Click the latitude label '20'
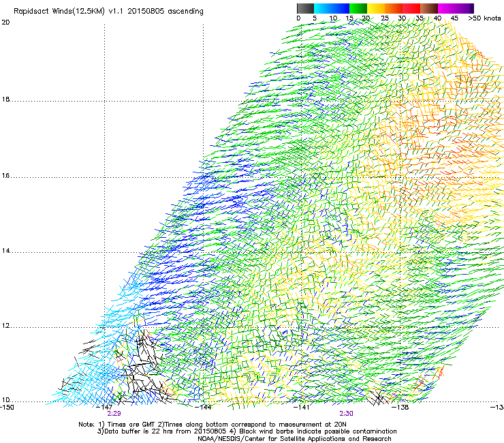 [x=5, y=22]
